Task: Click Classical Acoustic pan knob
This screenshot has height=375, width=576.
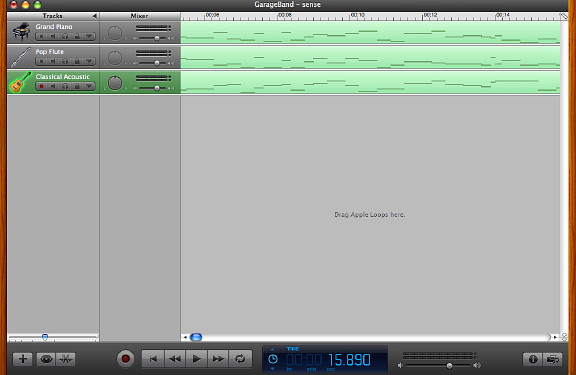Action: [115, 83]
